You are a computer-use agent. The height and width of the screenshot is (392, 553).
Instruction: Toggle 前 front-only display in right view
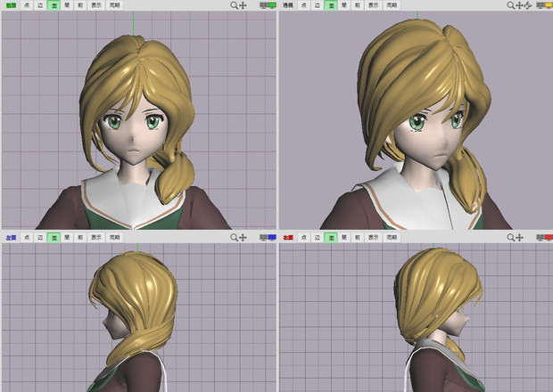click(358, 237)
